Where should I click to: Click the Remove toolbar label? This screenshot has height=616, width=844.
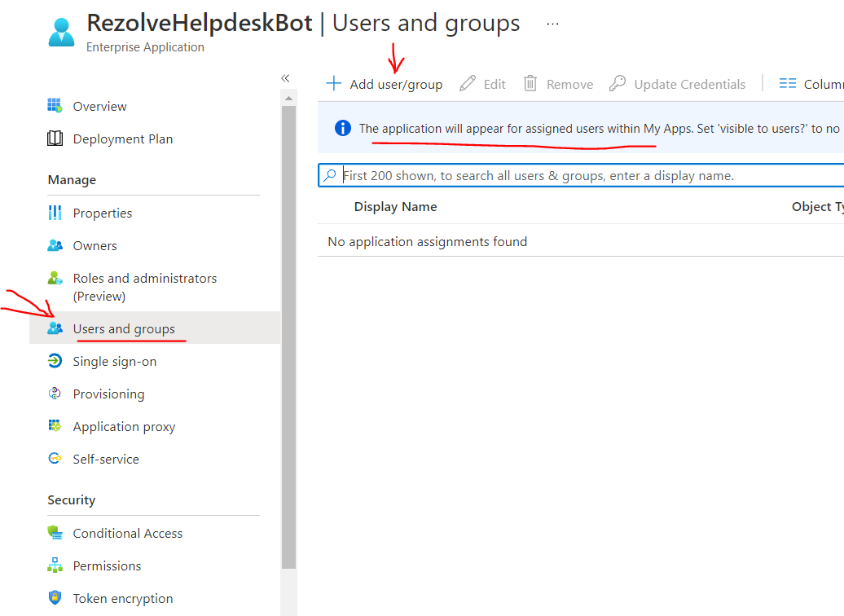[569, 85]
